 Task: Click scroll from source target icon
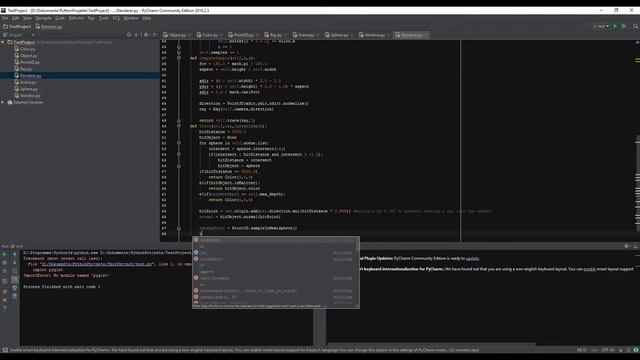129,35
